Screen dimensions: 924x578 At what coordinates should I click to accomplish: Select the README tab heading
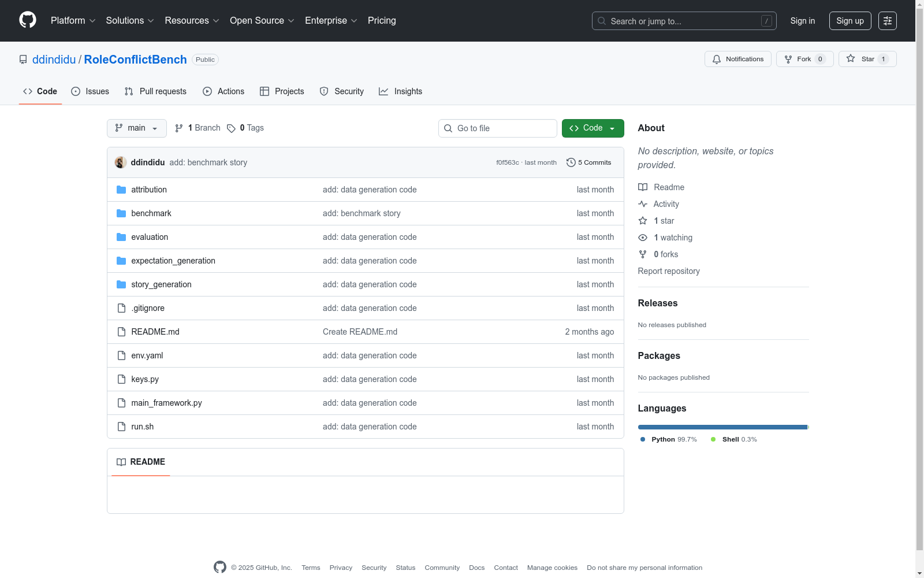point(141,462)
